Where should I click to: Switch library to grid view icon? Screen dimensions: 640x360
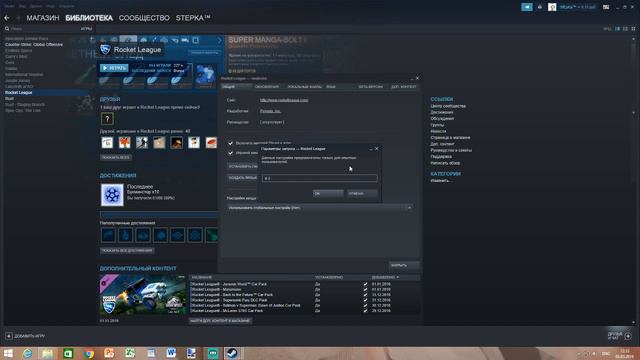pyautogui.click(x=633, y=29)
